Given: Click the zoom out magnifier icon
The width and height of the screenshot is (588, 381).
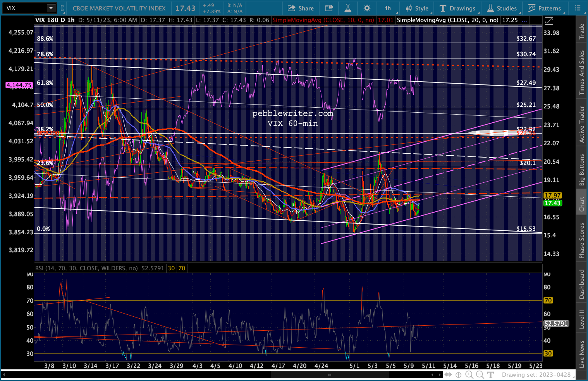Looking at the screenshot, I should point(480,374).
